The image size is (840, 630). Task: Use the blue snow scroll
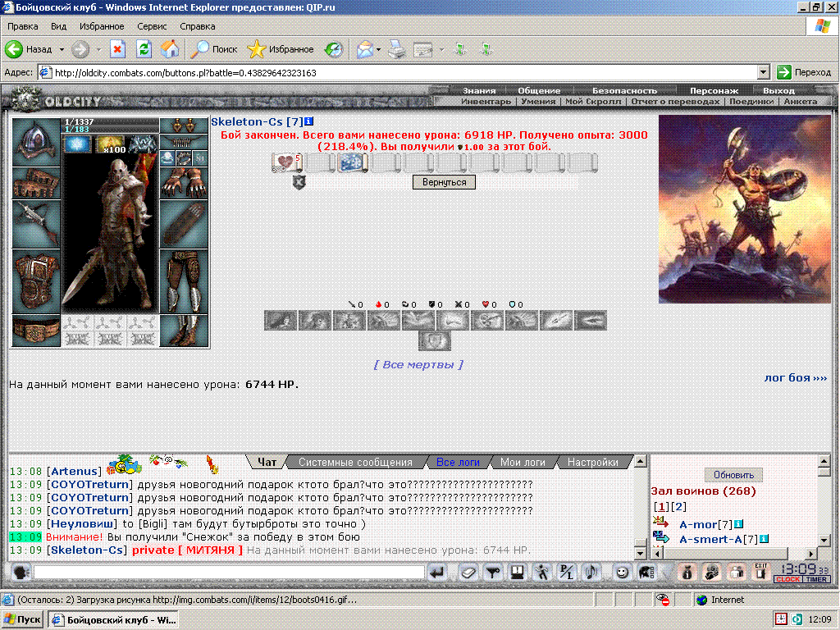click(x=353, y=163)
